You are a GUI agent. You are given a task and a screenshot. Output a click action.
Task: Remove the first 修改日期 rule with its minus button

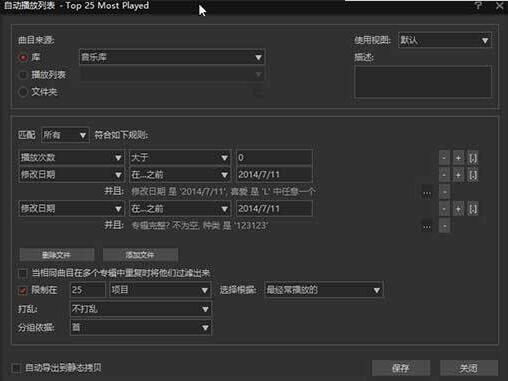click(444, 175)
